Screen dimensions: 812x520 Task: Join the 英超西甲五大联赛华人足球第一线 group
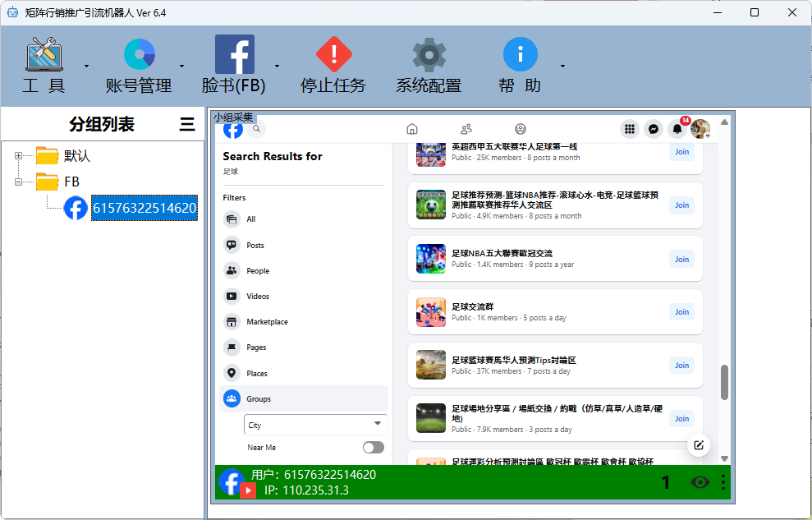point(681,152)
